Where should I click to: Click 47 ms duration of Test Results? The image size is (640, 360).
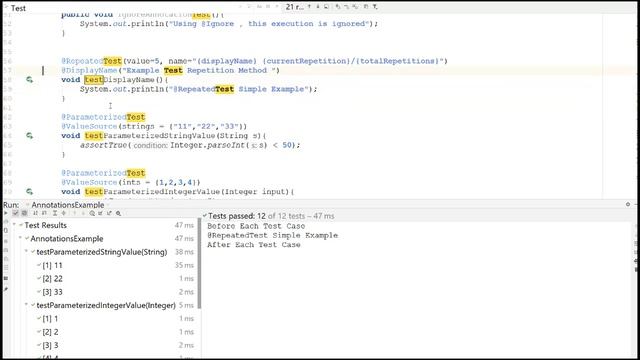click(184, 225)
